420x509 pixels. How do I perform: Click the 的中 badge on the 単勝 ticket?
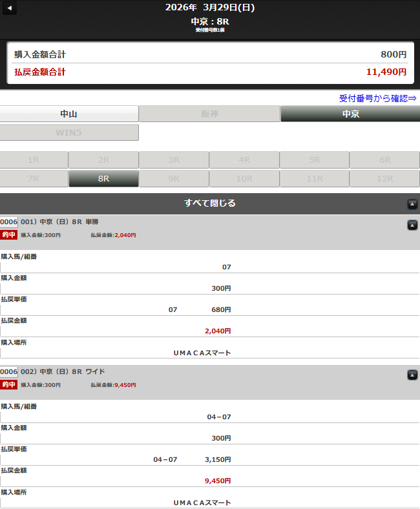click(9, 235)
